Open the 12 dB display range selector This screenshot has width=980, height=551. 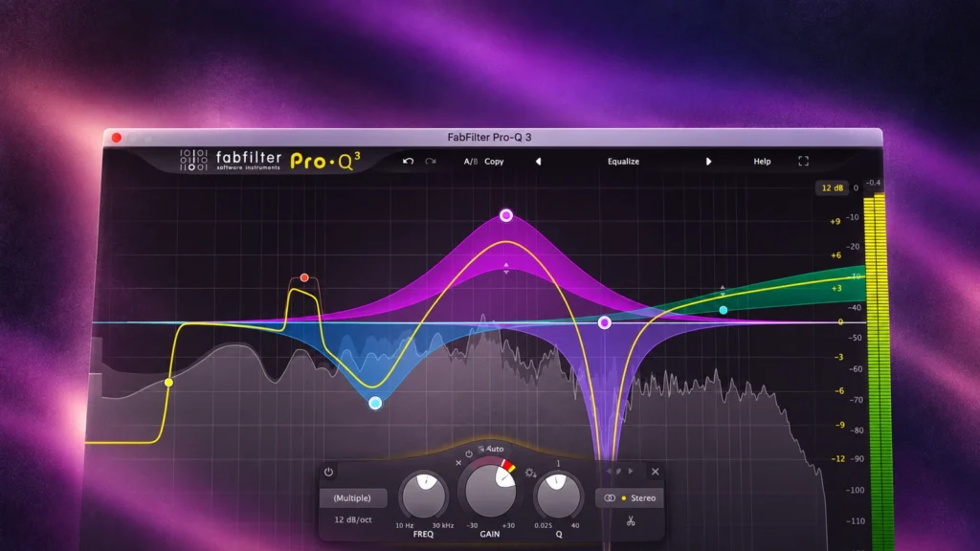tap(832, 188)
